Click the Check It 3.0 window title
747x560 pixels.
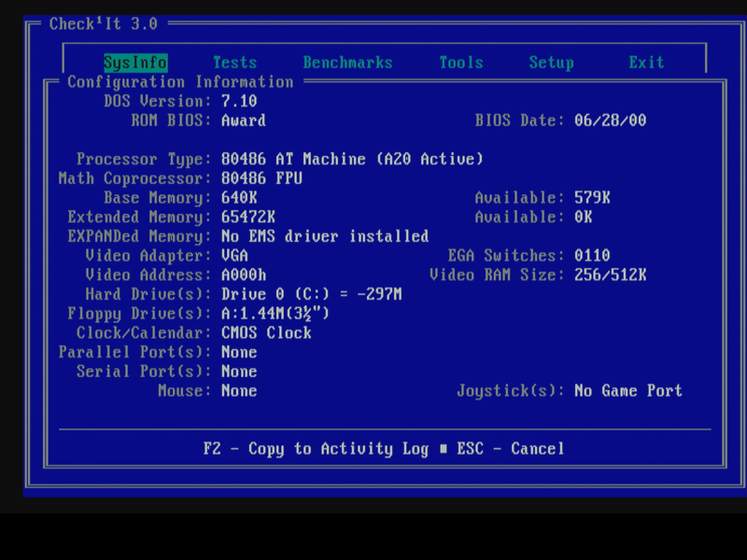[x=104, y=24]
